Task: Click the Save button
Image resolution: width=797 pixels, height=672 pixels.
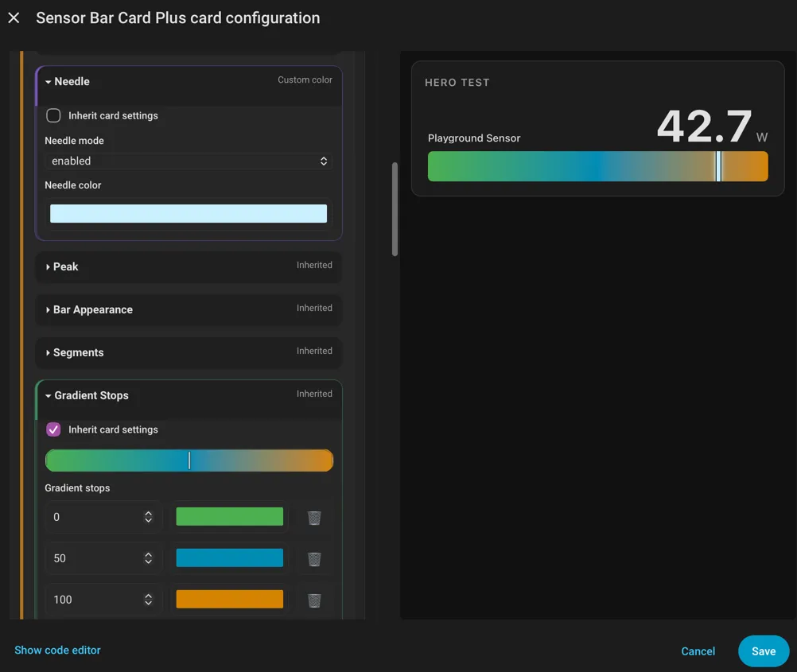Action: [764, 651]
